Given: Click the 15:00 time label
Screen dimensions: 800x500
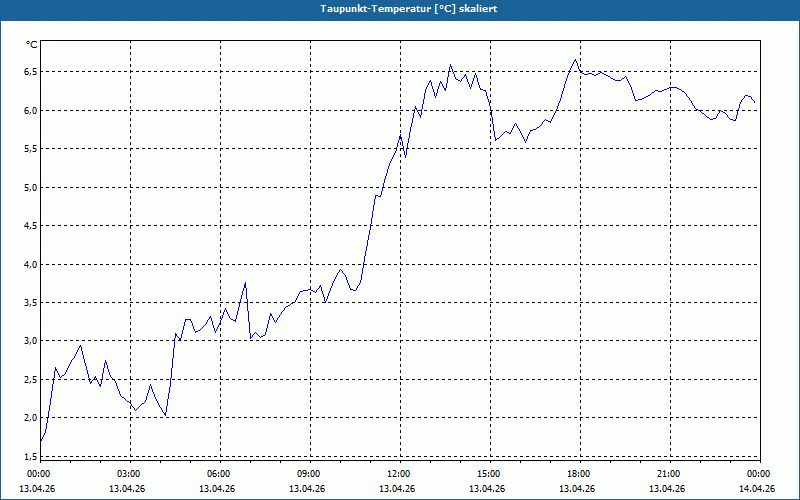Looking at the screenshot, I should (x=489, y=474).
